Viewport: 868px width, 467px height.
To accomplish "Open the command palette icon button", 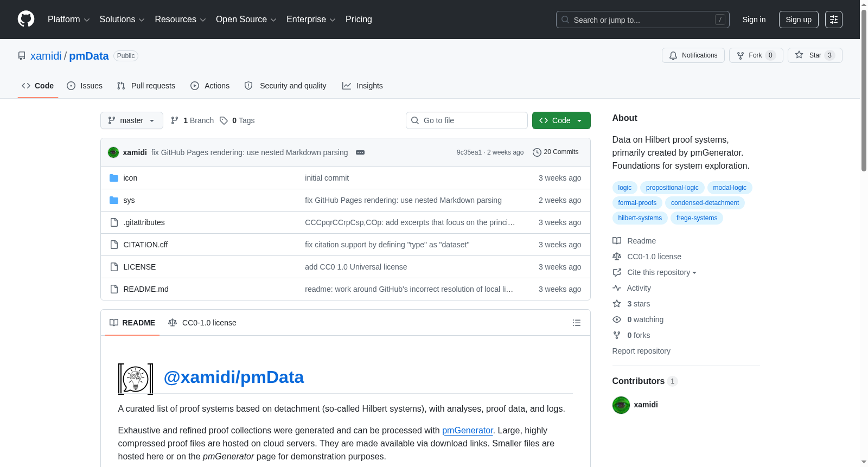I will pyautogui.click(x=833, y=20).
